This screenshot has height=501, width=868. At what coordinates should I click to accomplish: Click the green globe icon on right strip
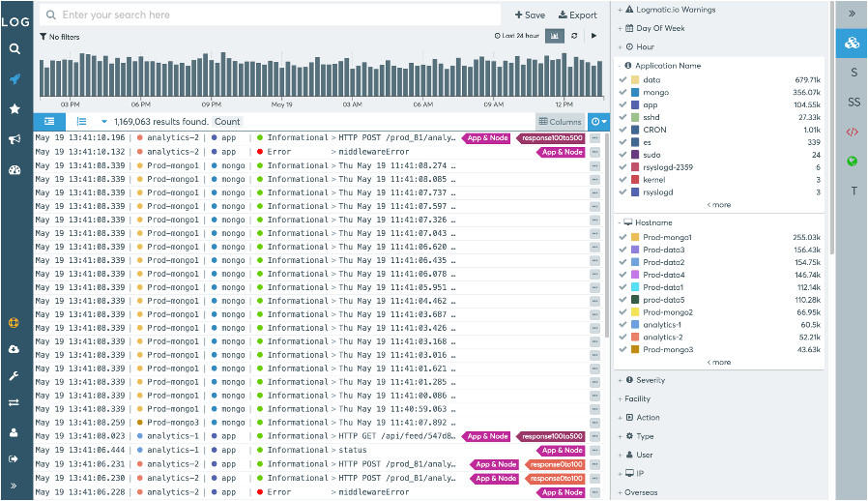pyautogui.click(x=852, y=162)
